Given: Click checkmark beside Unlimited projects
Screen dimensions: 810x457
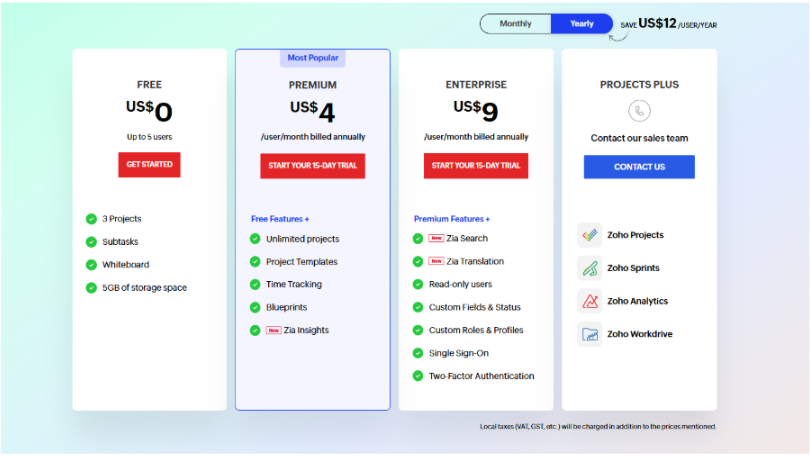Looking at the screenshot, I should pos(255,239).
